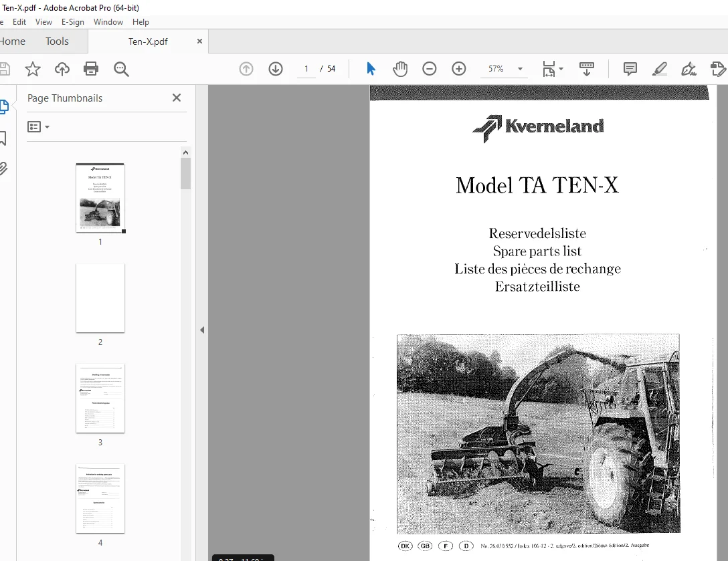728x561 pixels.
Task: Switch to the Home tab
Action: point(13,41)
